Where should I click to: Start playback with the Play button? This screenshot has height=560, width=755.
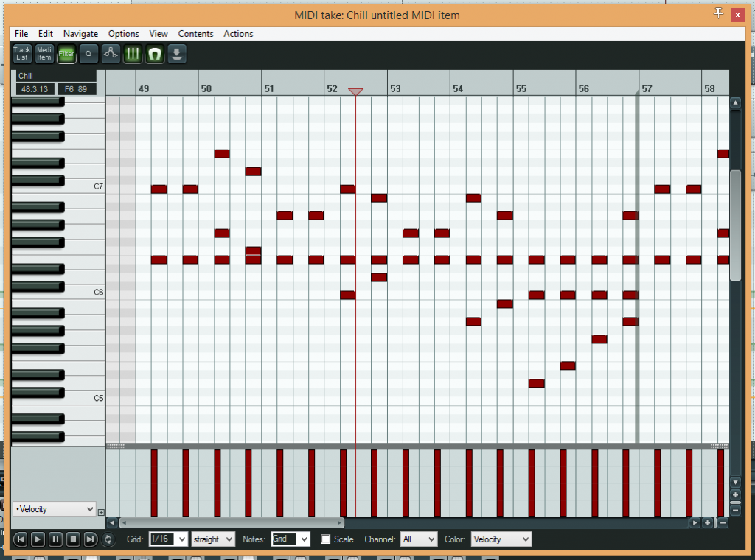pyautogui.click(x=38, y=539)
